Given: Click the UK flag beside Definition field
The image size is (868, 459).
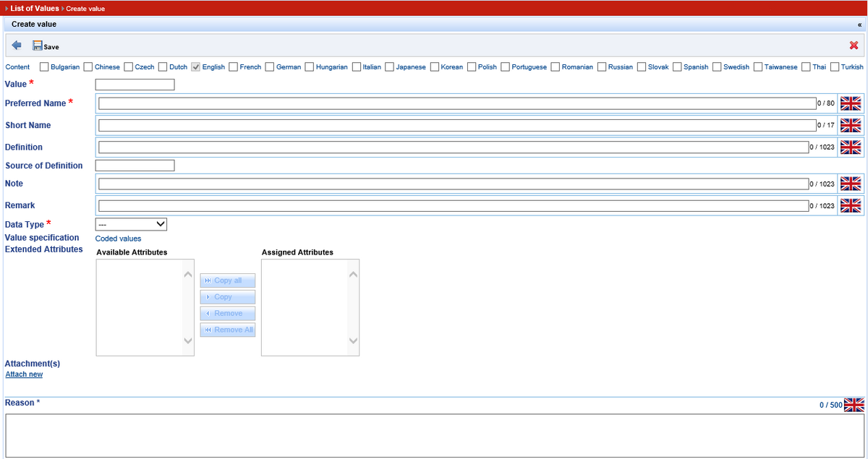Looking at the screenshot, I should tap(851, 147).
